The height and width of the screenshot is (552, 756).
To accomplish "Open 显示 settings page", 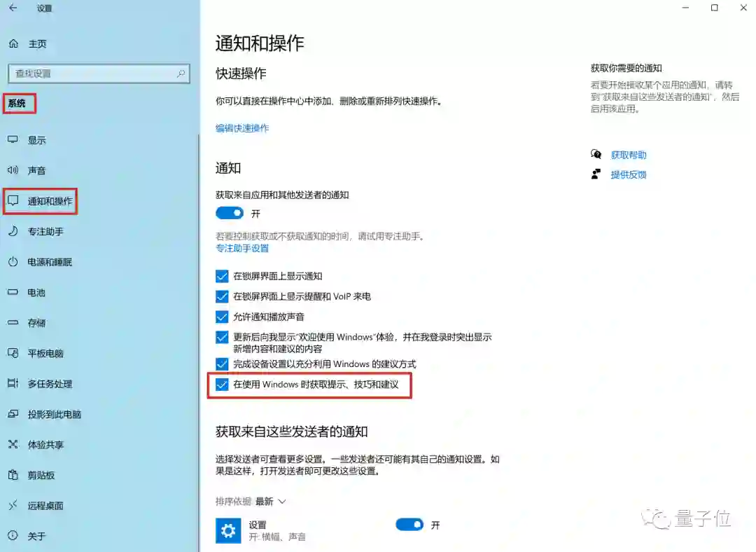I will pos(36,140).
